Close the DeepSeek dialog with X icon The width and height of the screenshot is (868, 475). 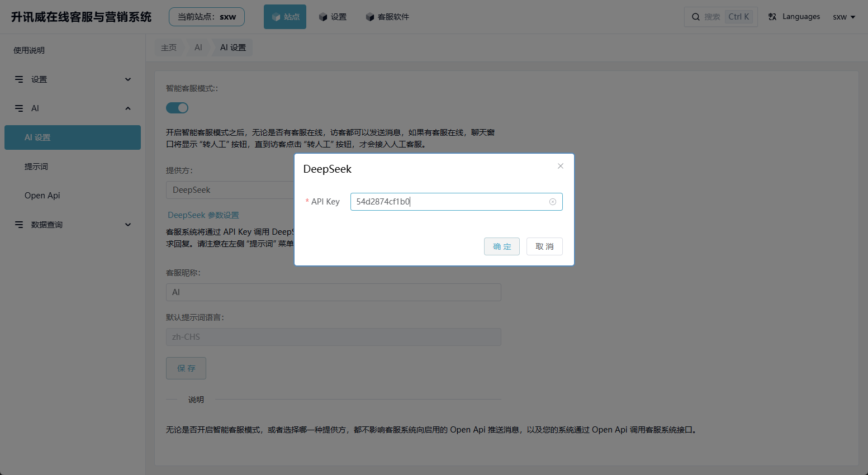[561, 166]
